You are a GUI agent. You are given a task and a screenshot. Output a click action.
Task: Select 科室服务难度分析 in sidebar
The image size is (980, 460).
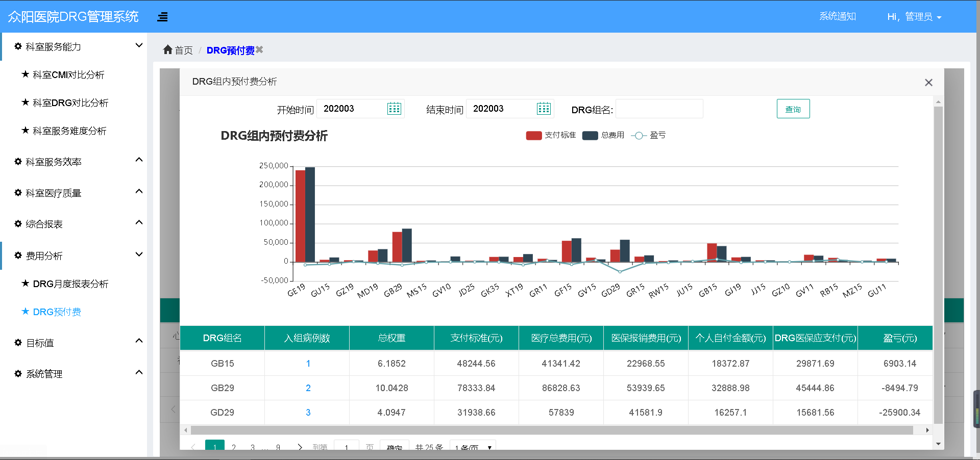tap(69, 131)
